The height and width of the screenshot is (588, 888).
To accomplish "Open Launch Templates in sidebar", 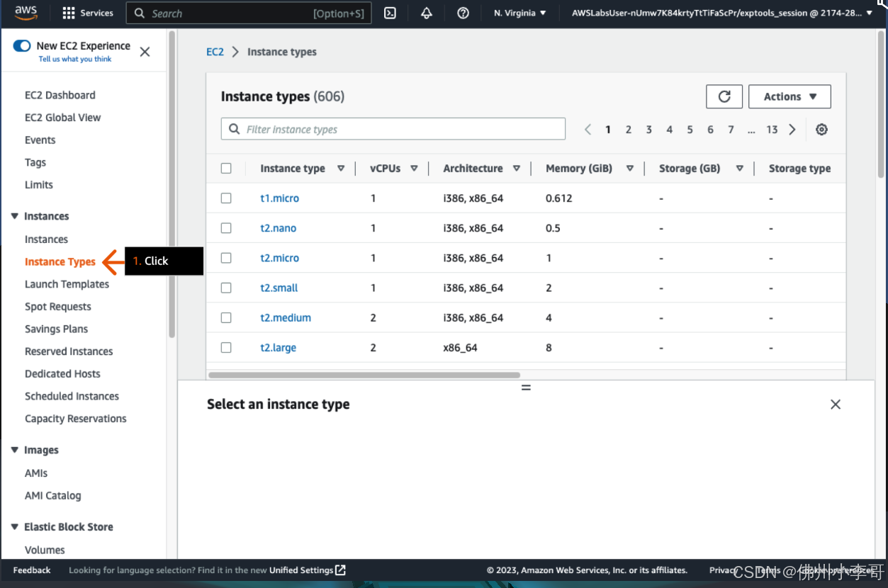I will coord(67,284).
